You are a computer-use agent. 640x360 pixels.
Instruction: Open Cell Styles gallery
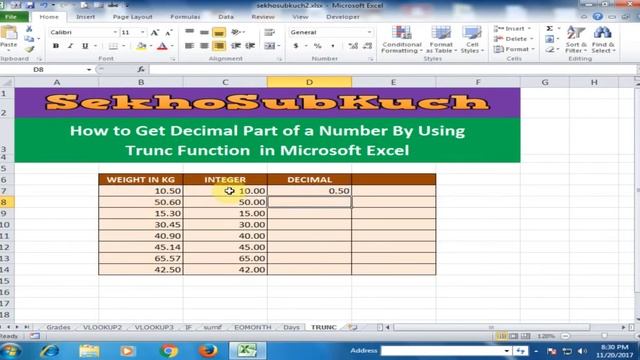pyautogui.click(x=472, y=39)
